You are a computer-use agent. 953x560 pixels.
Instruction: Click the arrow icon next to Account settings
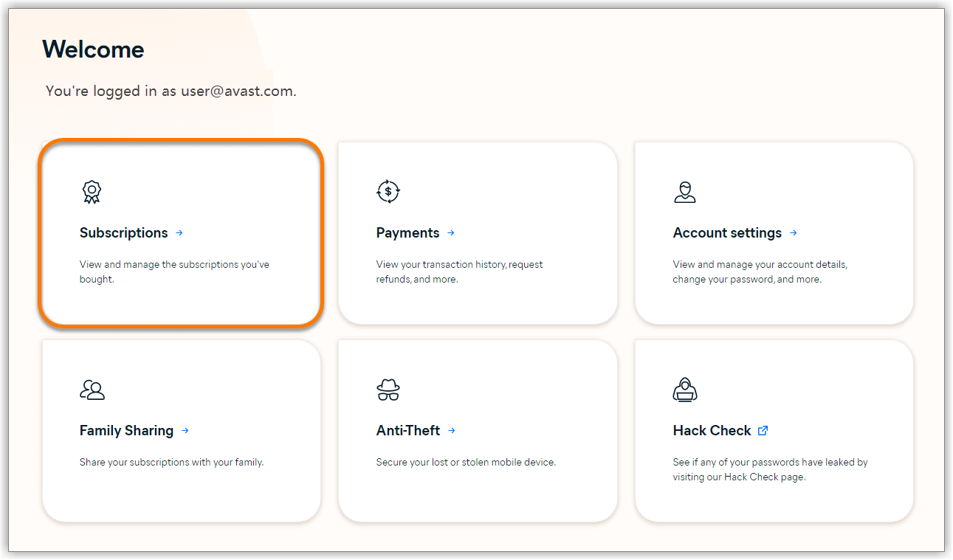pyautogui.click(x=794, y=232)
